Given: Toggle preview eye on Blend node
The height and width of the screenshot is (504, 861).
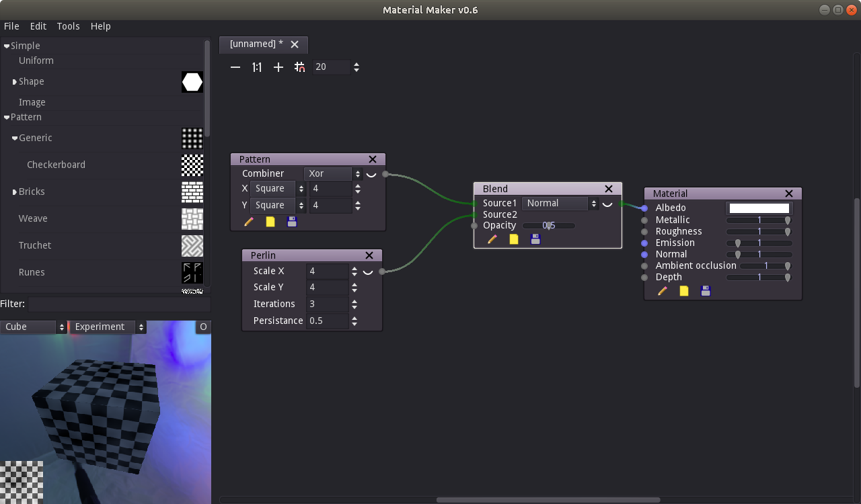Looking at the screenshot, I should tap(607, 204).
